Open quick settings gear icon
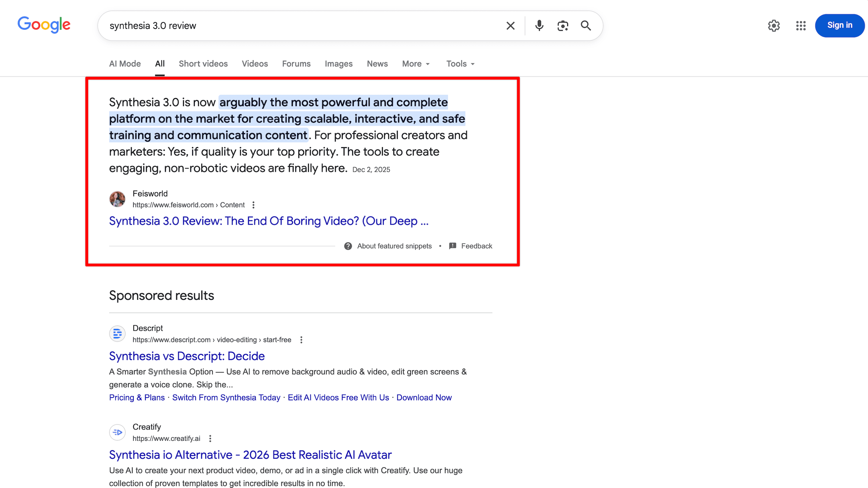Screen dimensions: 868x488 pos(774,26)
